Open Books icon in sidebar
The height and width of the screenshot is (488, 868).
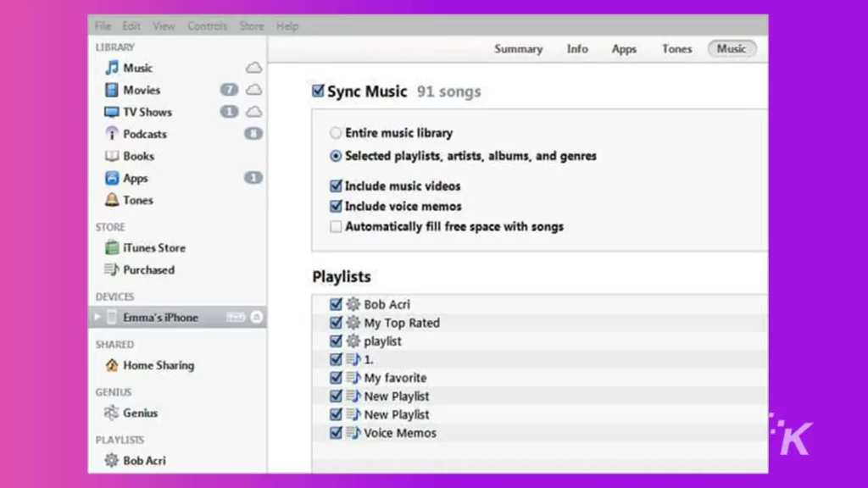[x=112, y=156]
